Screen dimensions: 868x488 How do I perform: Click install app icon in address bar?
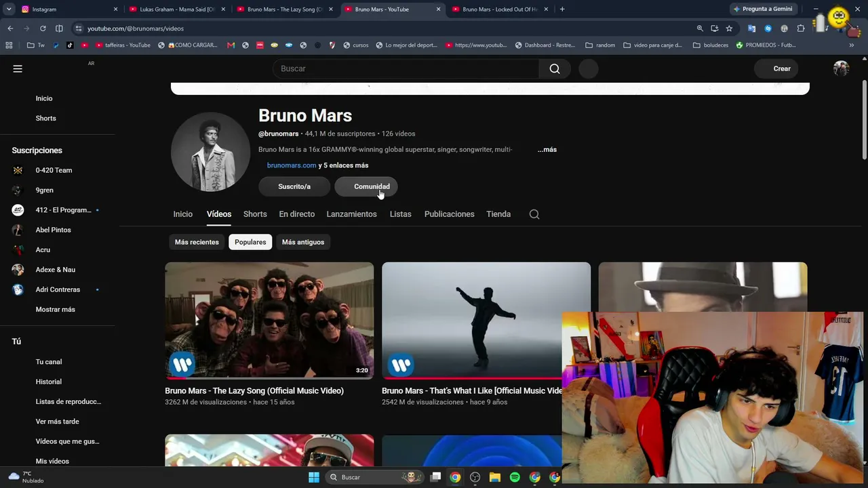click(x=715, y=28)
